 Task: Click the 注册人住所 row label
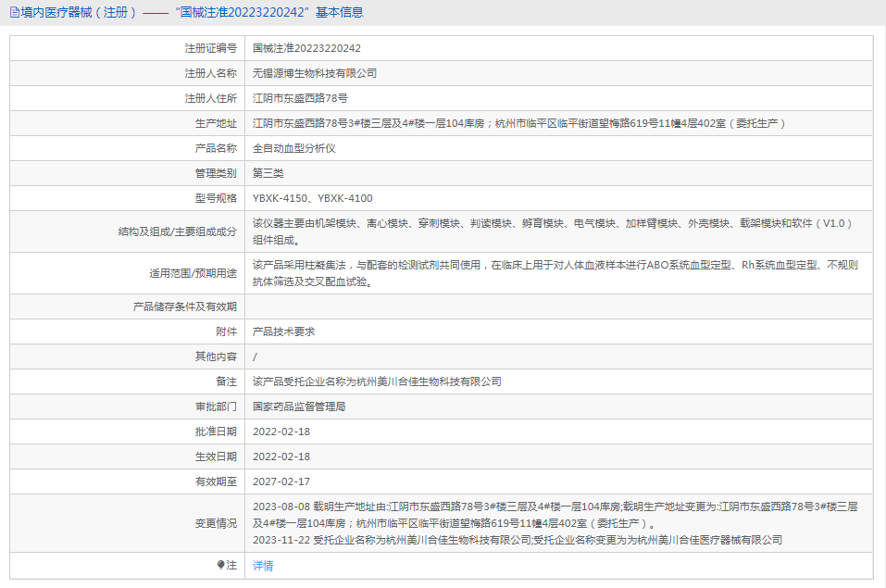coord(211,98)
